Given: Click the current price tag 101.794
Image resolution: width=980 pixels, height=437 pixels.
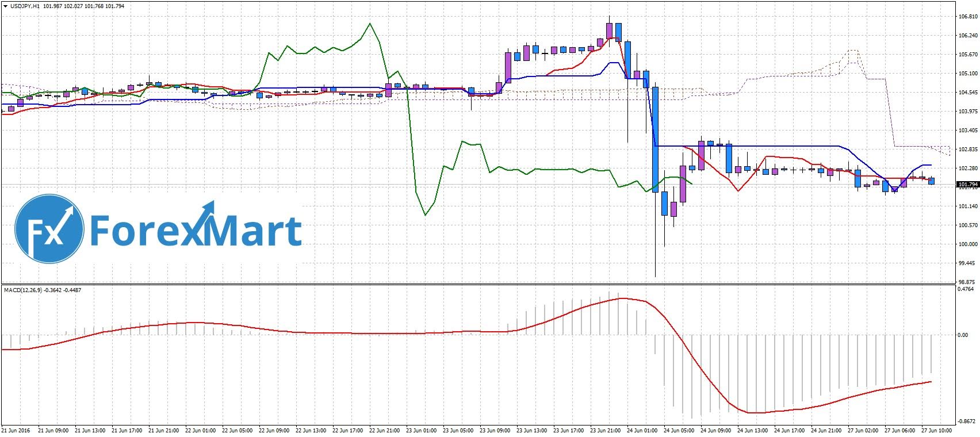Looking at the screenshot, I should click(967, 185).
